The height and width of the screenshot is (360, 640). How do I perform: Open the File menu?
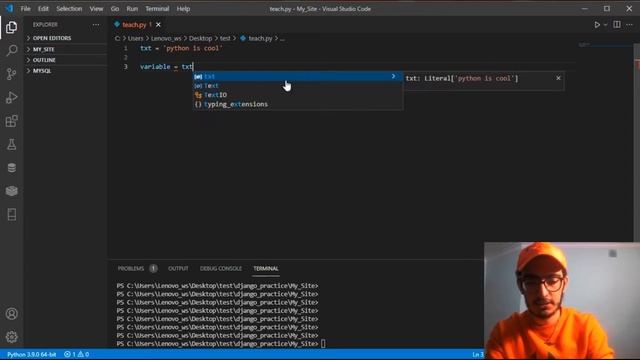pyautogui.click(x=25, y=9)
